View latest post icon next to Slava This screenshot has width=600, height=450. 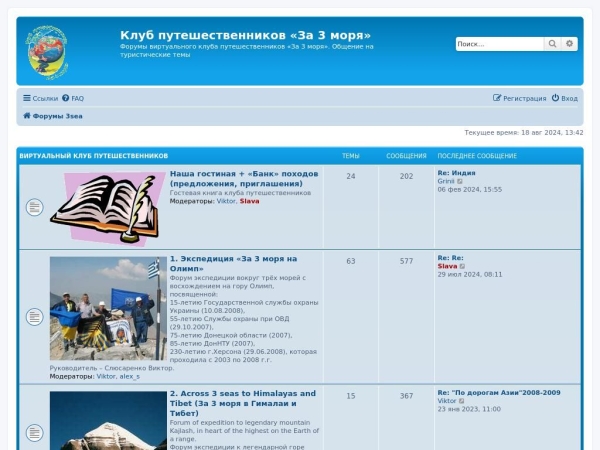(x=462, y=266)
